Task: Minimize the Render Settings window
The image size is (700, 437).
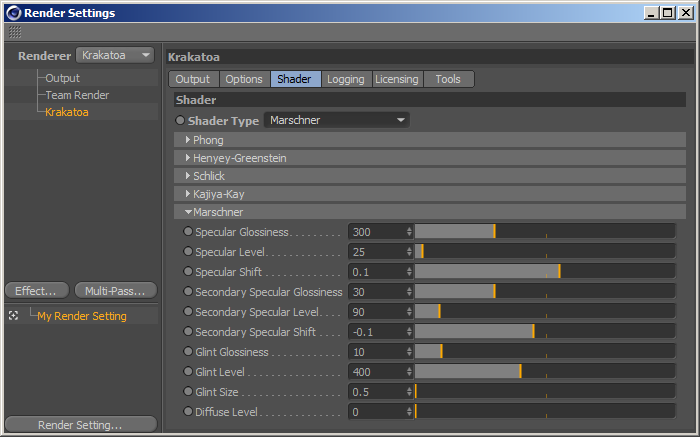Action: point(651,13)
